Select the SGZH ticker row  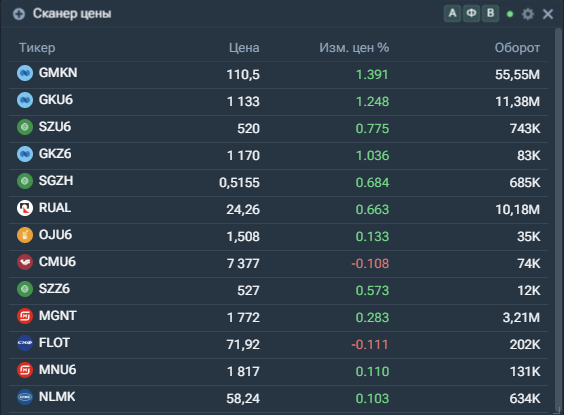278,183
